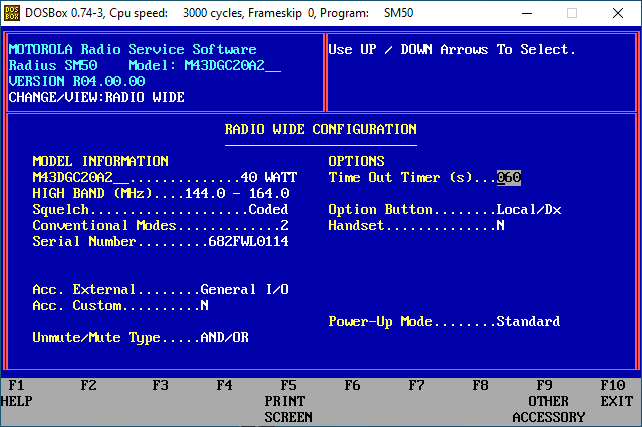
Task: Click the MODEL INFORMATION heading
Action: (x=100, y=161)
